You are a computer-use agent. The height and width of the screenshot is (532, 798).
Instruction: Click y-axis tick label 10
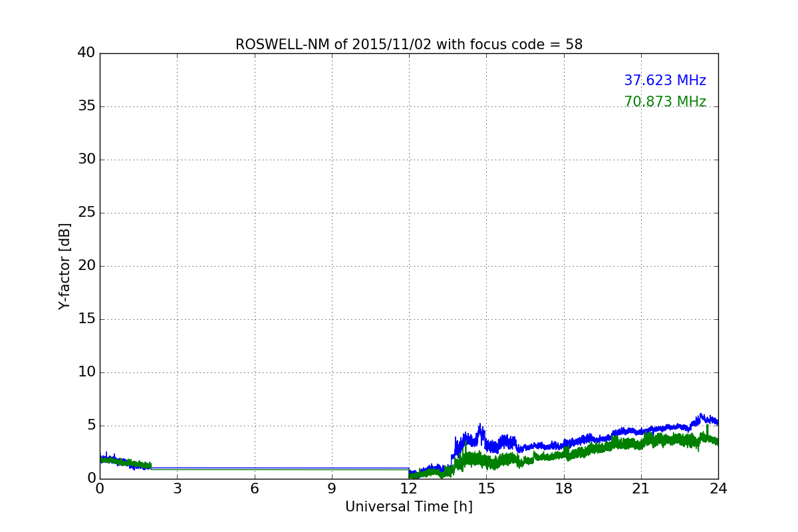pos(86,372)
